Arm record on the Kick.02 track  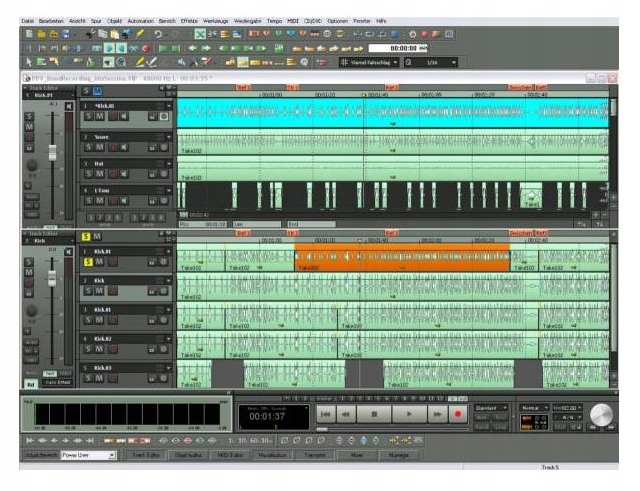click(113, 349)
